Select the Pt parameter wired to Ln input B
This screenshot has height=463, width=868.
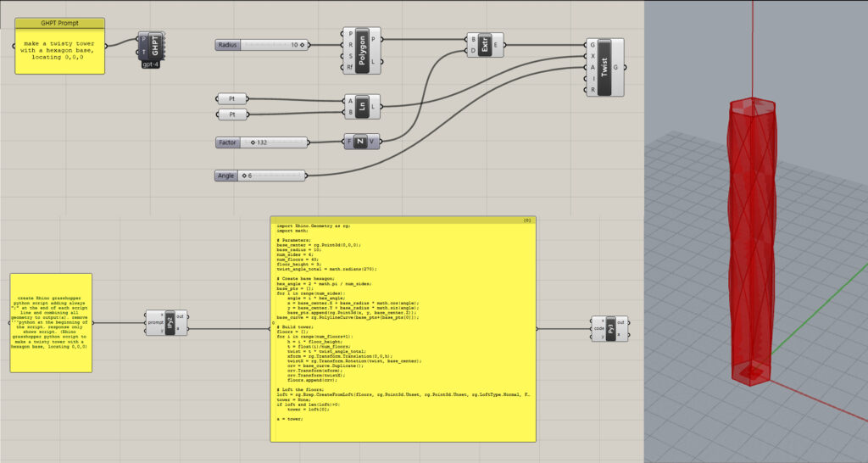tap(232, 114)
